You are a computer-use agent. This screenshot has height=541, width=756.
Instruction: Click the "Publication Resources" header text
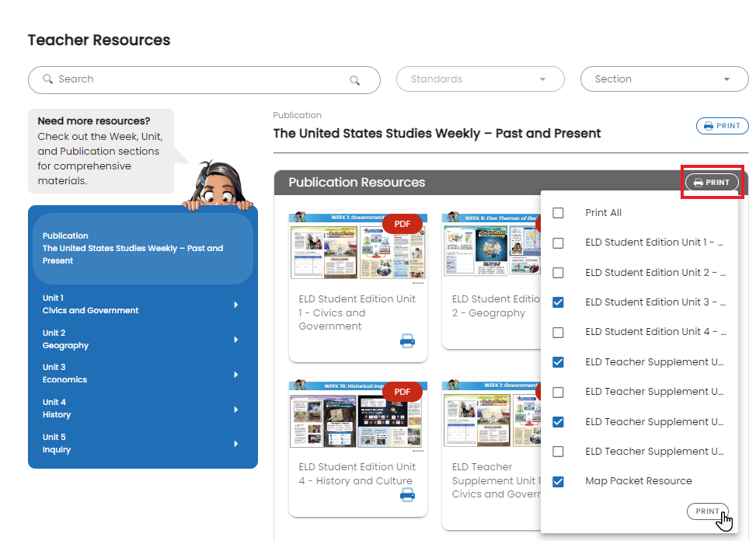(x=357, y=182)
